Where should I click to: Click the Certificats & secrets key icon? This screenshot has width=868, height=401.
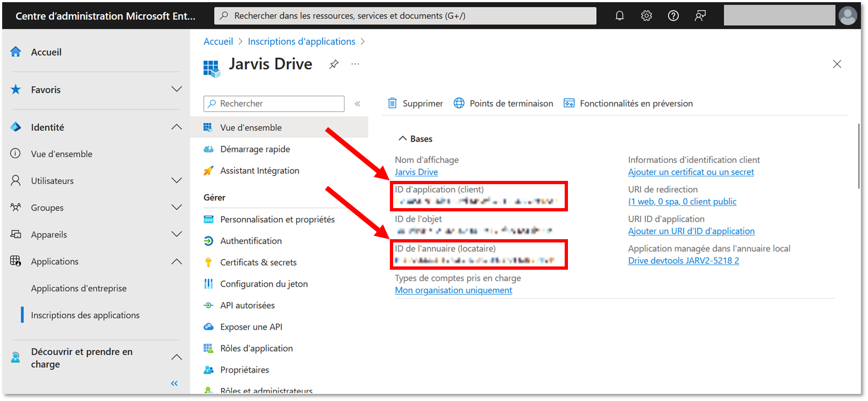tap(208, 262)
